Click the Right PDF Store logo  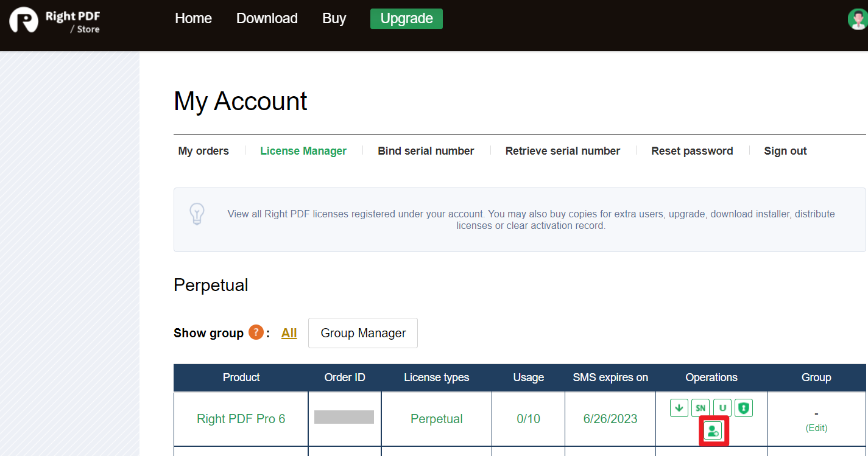click(x=55, y=21)
